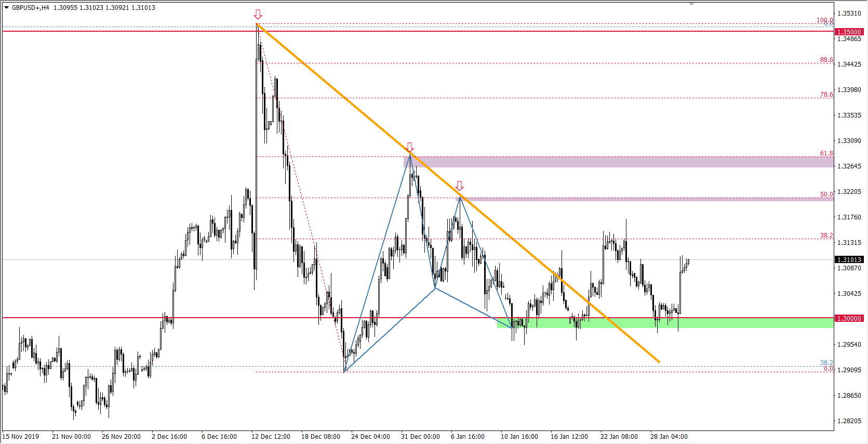Open the GBPUSD+,H4 chart dropdown triangle
Image resolution: width=868 pixels, height=444 pixels.
pos(6,8)
